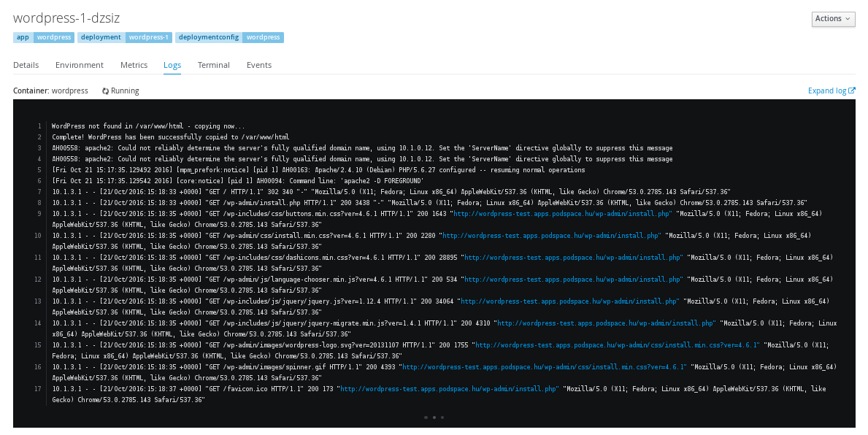Open the install.php URL in log line 17

click(x=450, y=389)
